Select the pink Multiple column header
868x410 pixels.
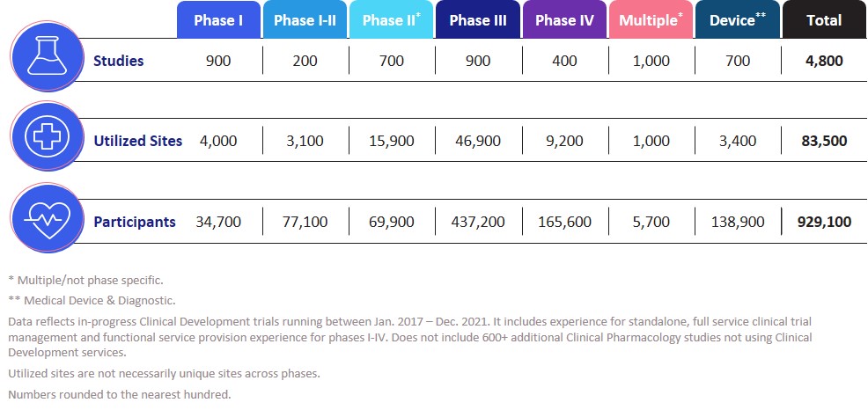pos(650,20)
